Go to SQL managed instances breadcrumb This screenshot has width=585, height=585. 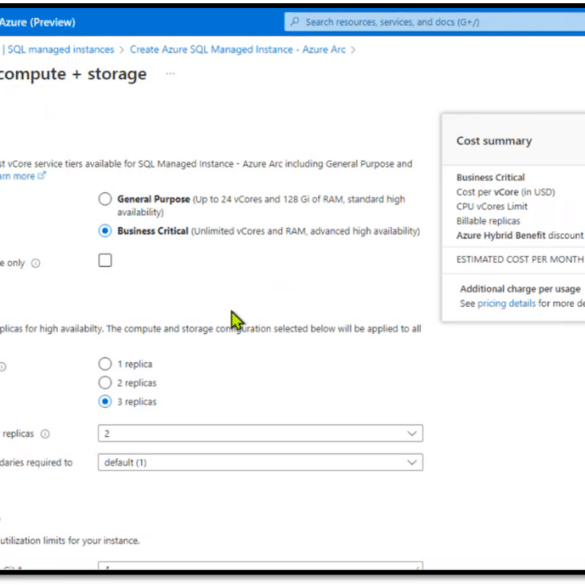point(61,50)
